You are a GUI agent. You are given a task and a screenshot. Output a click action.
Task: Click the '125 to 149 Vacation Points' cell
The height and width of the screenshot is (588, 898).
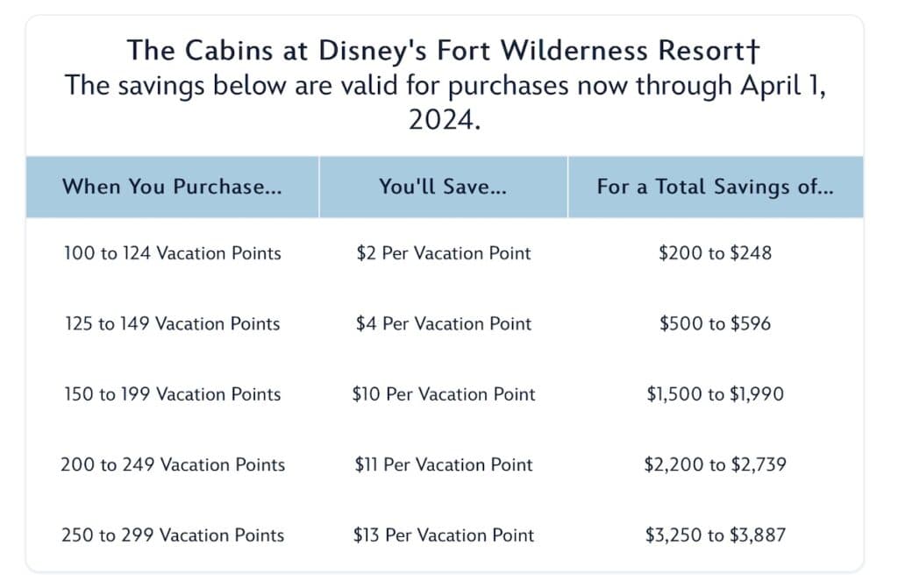click(173, 323)
